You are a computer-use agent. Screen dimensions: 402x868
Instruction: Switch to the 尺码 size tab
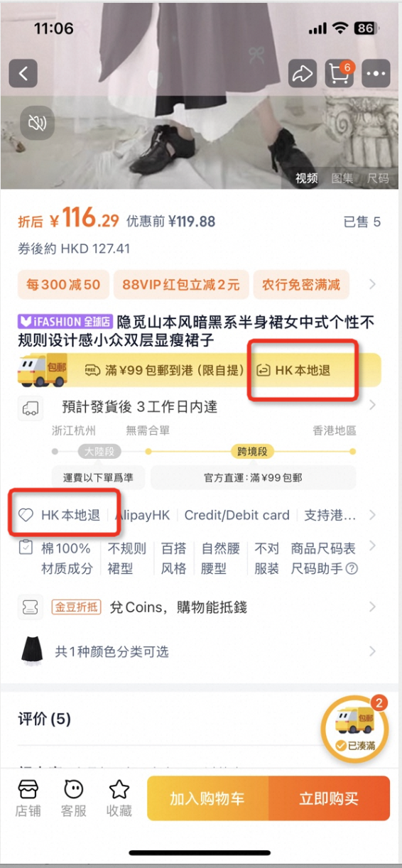click(378, 178)
